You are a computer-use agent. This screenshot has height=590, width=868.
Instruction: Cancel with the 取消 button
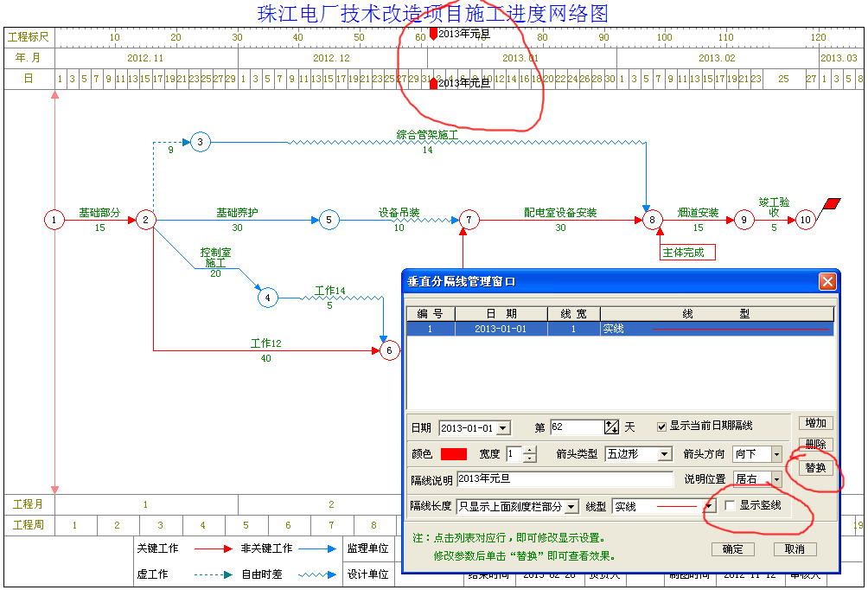[x=795, y=549]
